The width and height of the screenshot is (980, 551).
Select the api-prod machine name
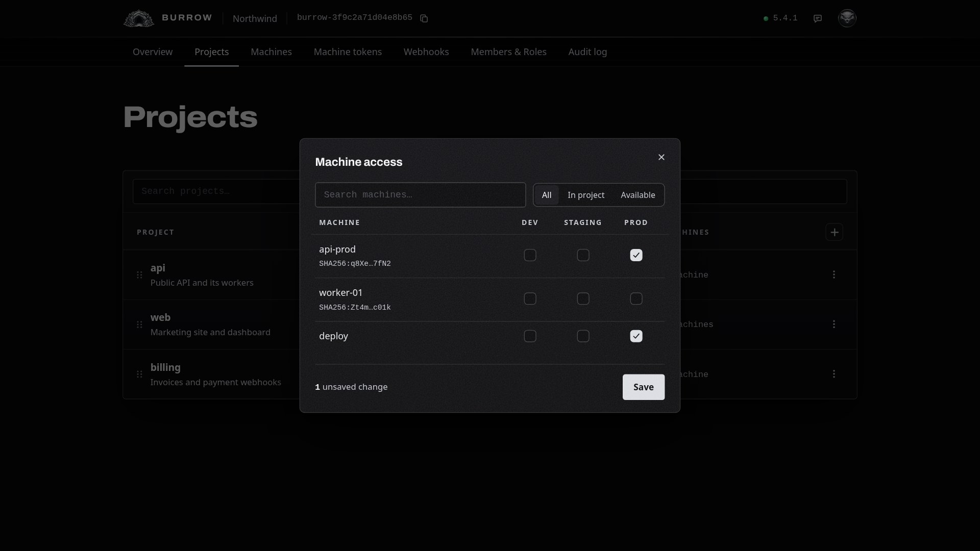(x=337, y=249)
